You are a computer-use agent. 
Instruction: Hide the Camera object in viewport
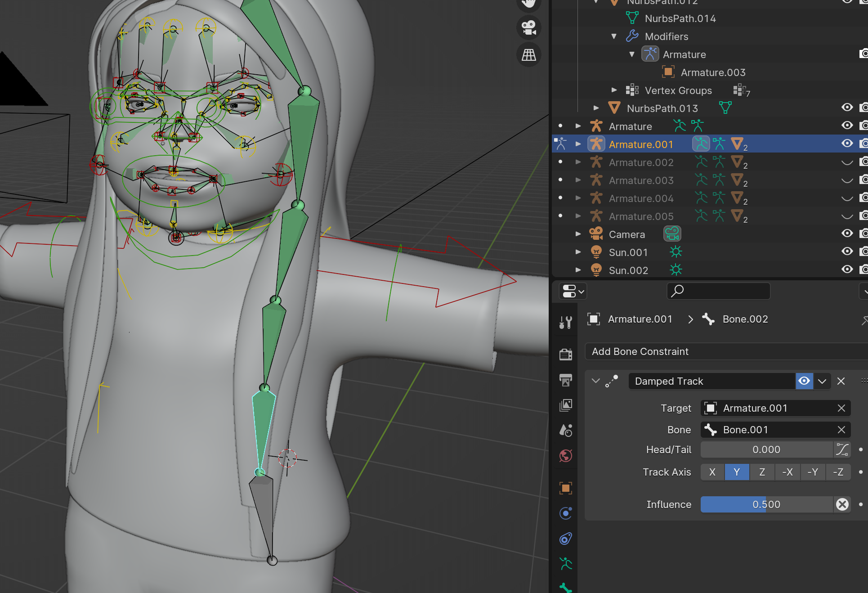[847, 234]
